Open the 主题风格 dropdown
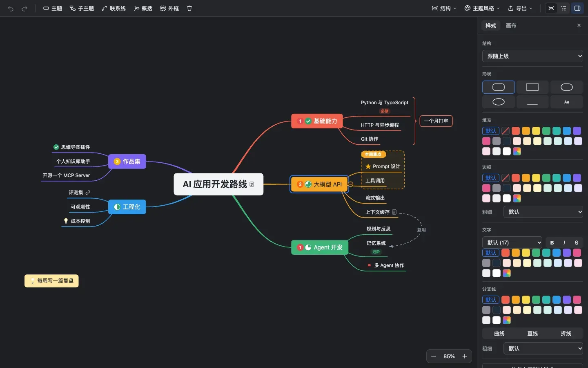The height and width of the screenshot is (368, 588). (x=482, y=8)
